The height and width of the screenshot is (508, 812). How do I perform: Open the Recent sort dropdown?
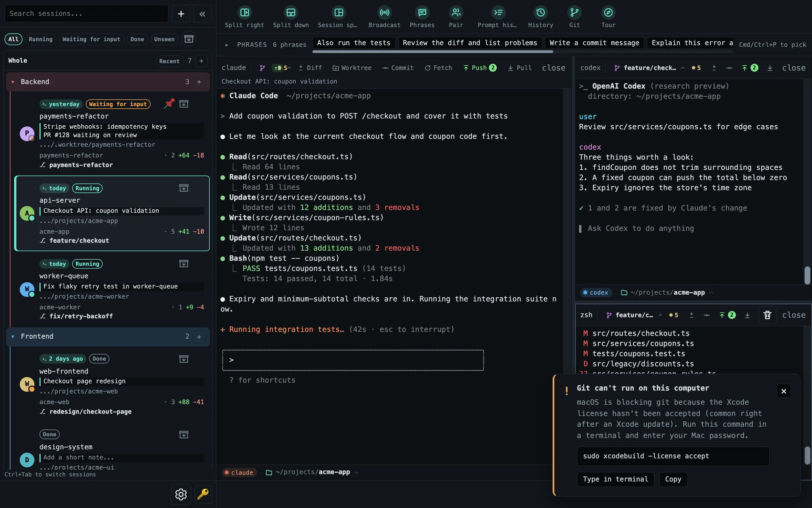(169, 61)
